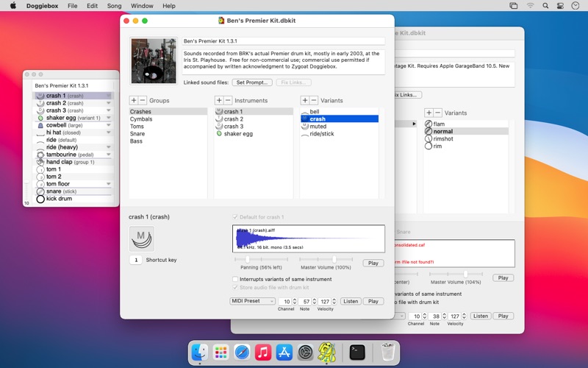Open variant dropdown arrow for crash 2 row
Image resolution: width=588 pixels, height=368 pixels.
coord(108,103)
